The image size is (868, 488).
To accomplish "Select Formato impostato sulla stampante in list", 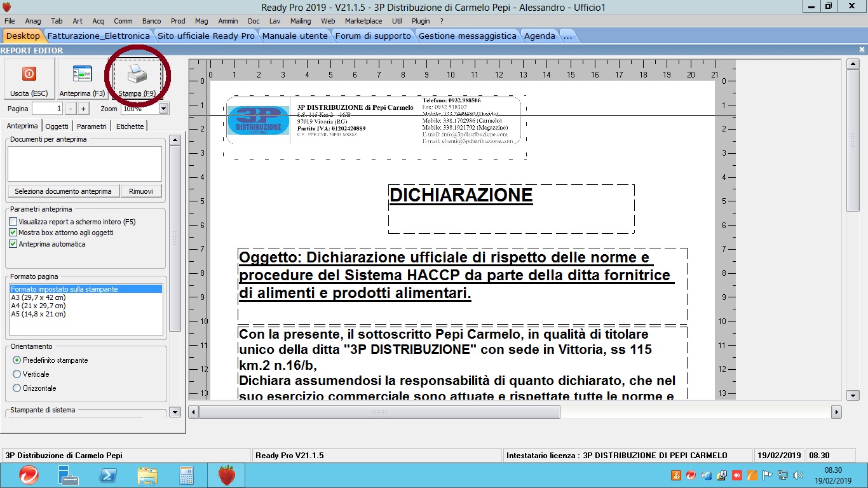I will [86, 289].
